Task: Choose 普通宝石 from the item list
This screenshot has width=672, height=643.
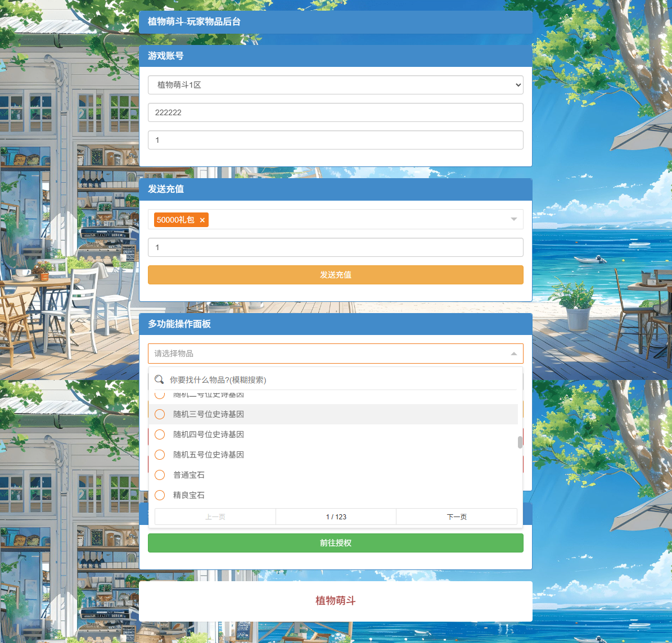Action: coord(189,475)
